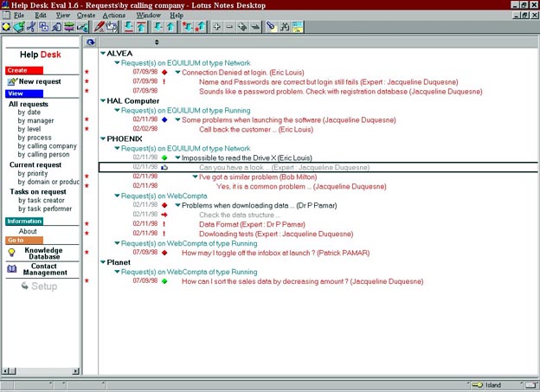View all requests by date
The width and height of the screenshot is (540, 392).
[29, 112]
